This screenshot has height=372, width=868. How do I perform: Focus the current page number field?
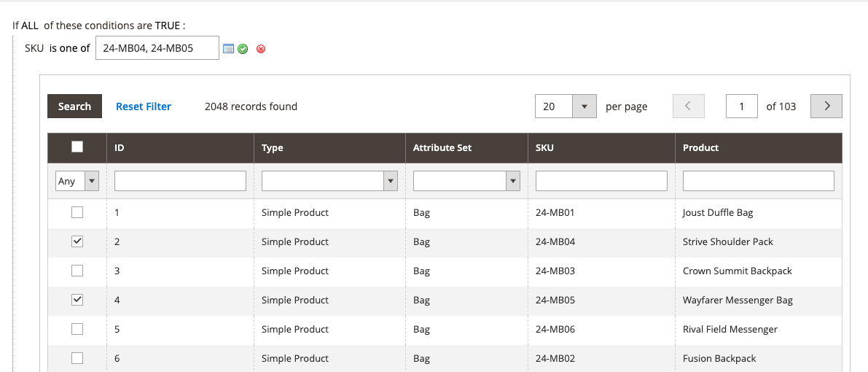742,106
